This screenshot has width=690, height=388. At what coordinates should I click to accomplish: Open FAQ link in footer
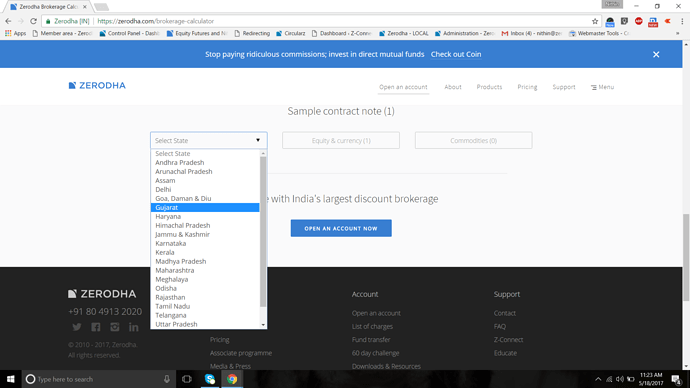point(499,326)
